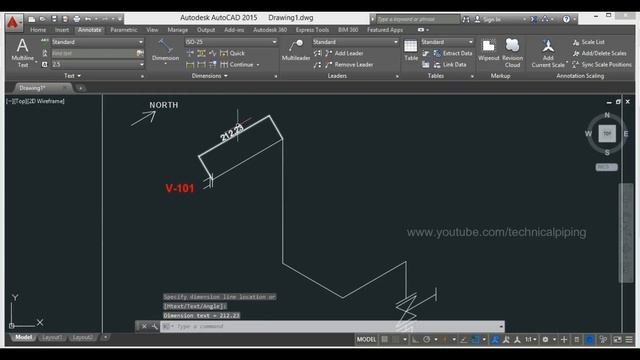Screen dimensions: 640x360
Task: Click the Save icon in quick access toolbar
Action: 54,19
